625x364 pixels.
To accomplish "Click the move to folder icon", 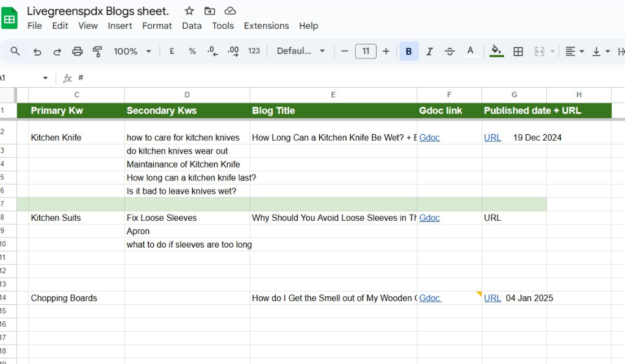I will tap(210, 11).
